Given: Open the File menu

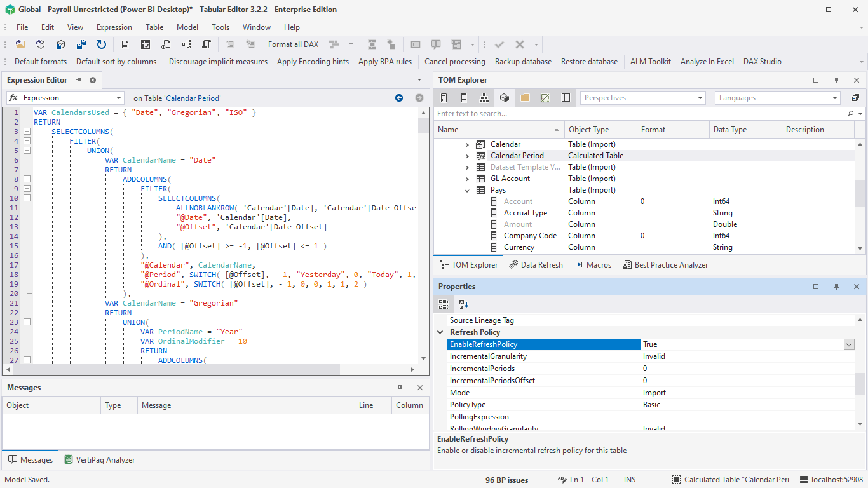Looking at the screenshot, I should pos(22,27).
